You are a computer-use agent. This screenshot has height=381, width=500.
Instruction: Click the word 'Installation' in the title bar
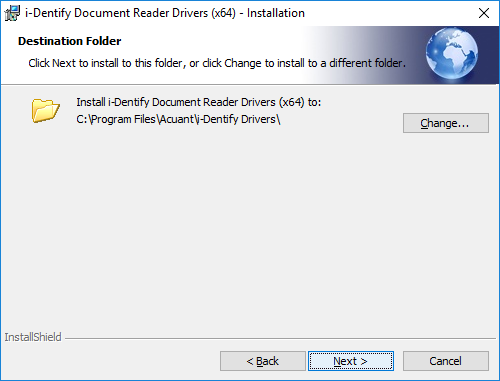click(276, 13)
